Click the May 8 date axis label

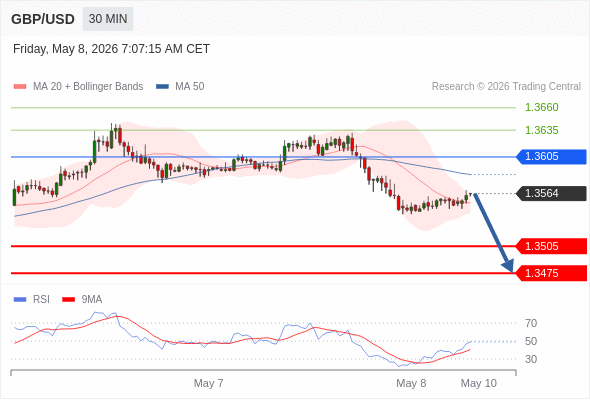(x=411, y=383)
